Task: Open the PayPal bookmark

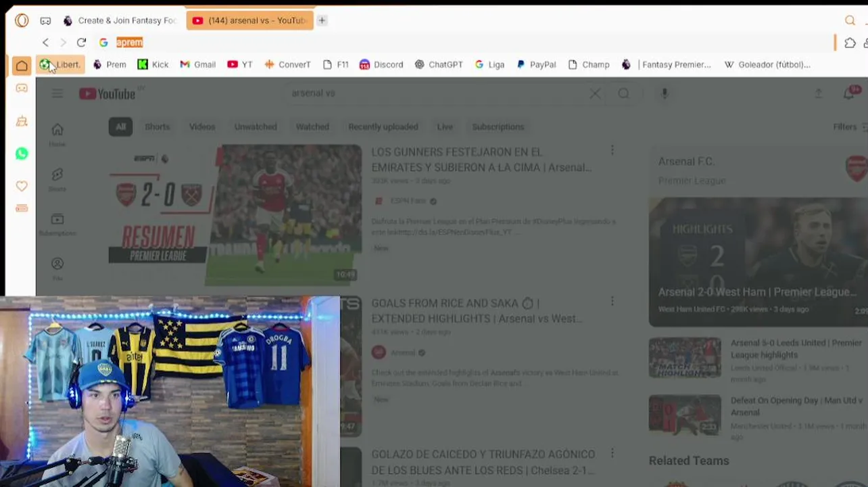Action: click(x=536, y=64)
